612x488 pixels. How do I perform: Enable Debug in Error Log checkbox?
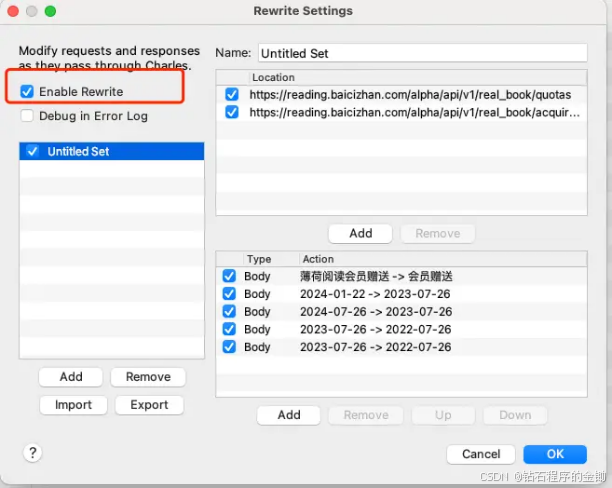coord(27,116)
